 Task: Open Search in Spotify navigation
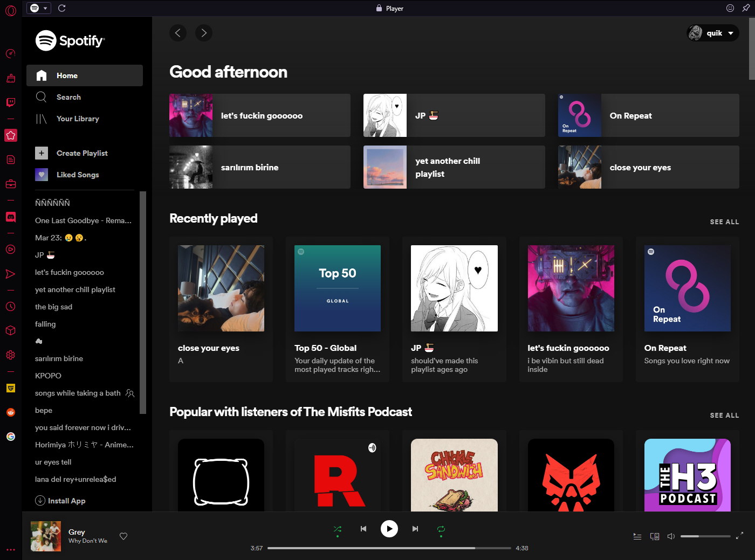85,97
